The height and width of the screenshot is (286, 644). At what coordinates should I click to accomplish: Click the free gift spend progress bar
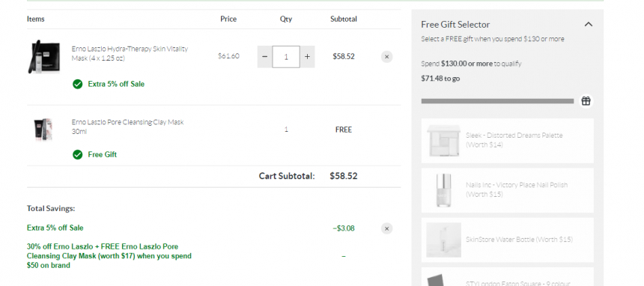click(x=497, y=101)
